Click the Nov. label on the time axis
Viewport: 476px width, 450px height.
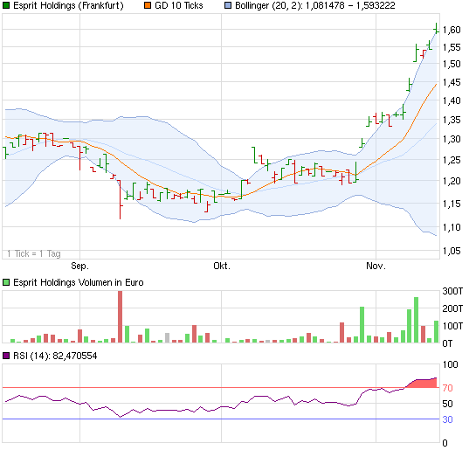tap(376, 266)
